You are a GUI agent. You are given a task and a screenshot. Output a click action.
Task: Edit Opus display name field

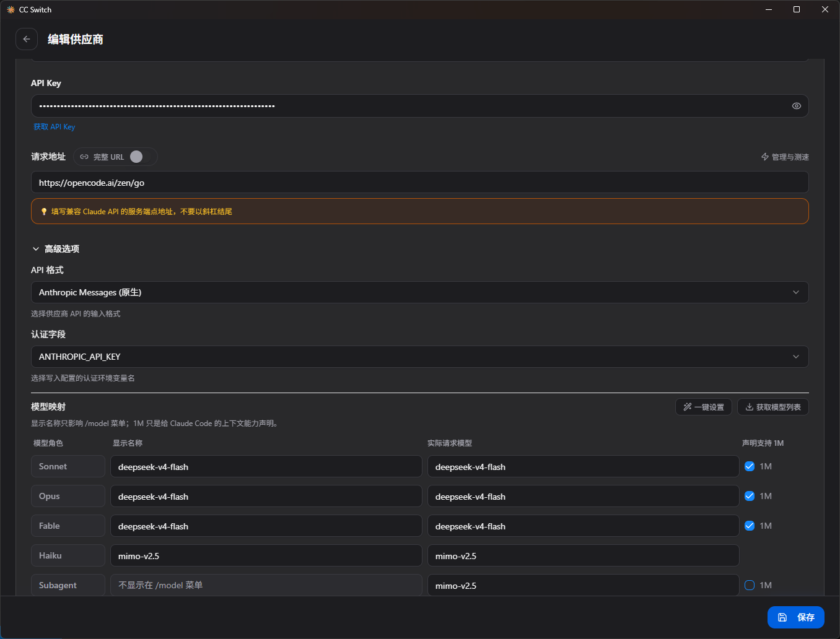click(x=266, y=496)
